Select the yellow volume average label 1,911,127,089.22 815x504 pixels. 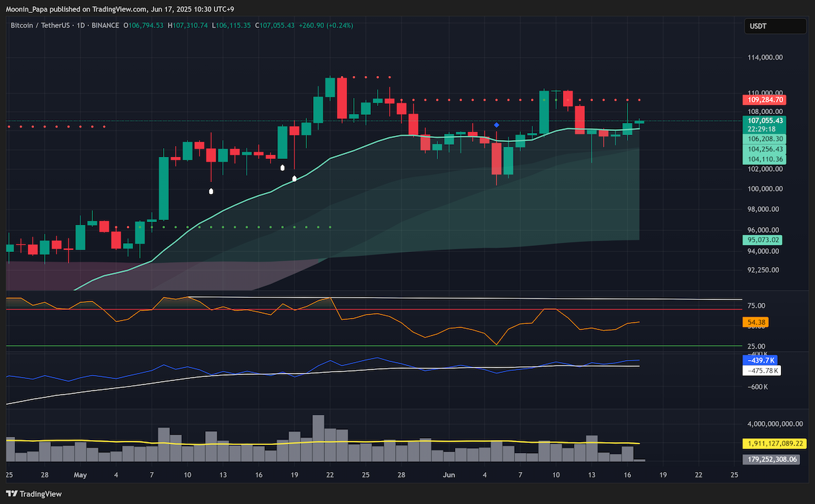point(774,443)
